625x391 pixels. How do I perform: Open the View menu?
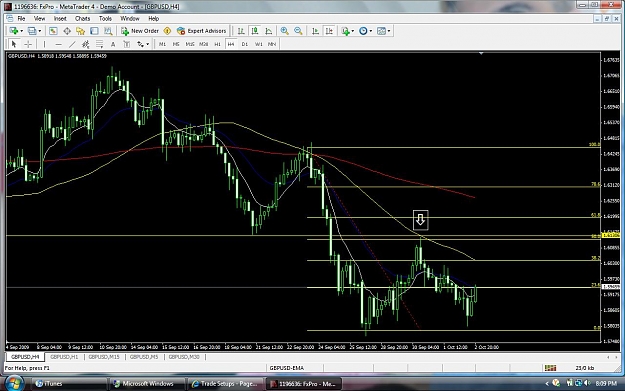(39, 18)
